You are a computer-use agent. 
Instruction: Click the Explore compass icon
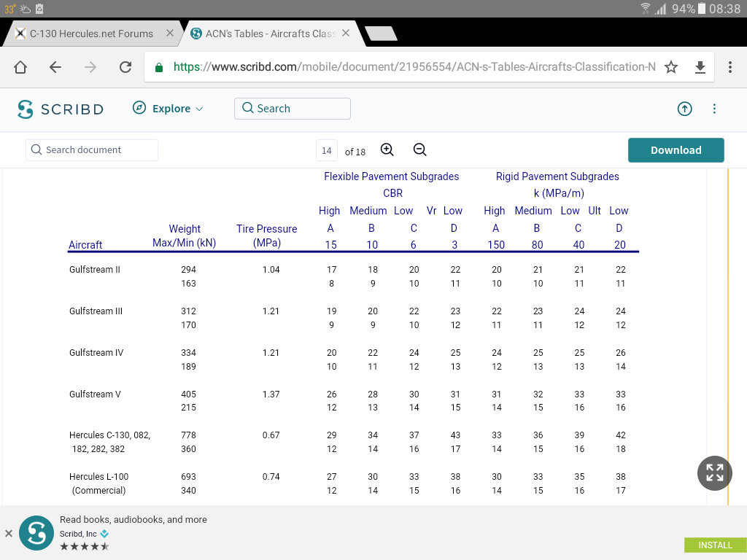point(139,108)
